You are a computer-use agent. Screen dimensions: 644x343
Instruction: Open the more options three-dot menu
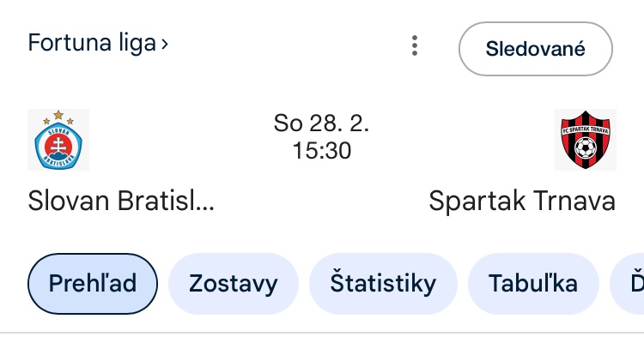click(415, 46)
